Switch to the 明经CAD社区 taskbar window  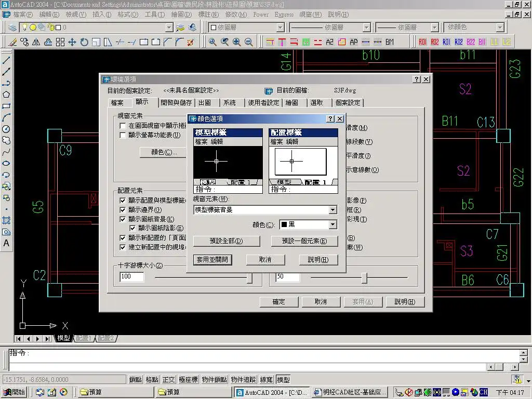(x=350, y=392)
